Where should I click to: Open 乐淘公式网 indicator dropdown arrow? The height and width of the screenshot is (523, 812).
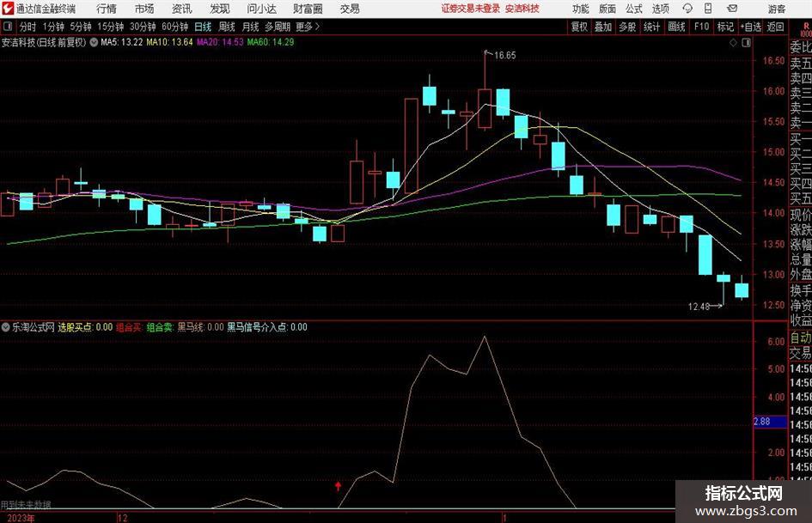tap(5, 327)
